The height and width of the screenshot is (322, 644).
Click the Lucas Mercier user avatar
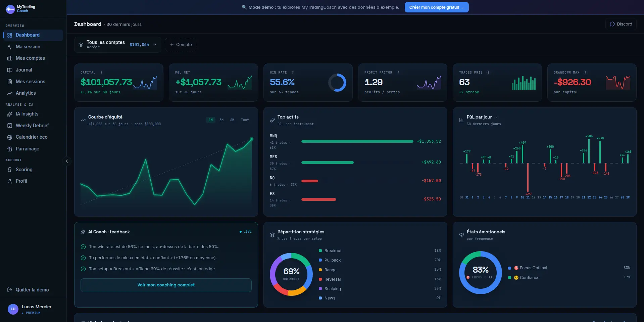(13, 309)
